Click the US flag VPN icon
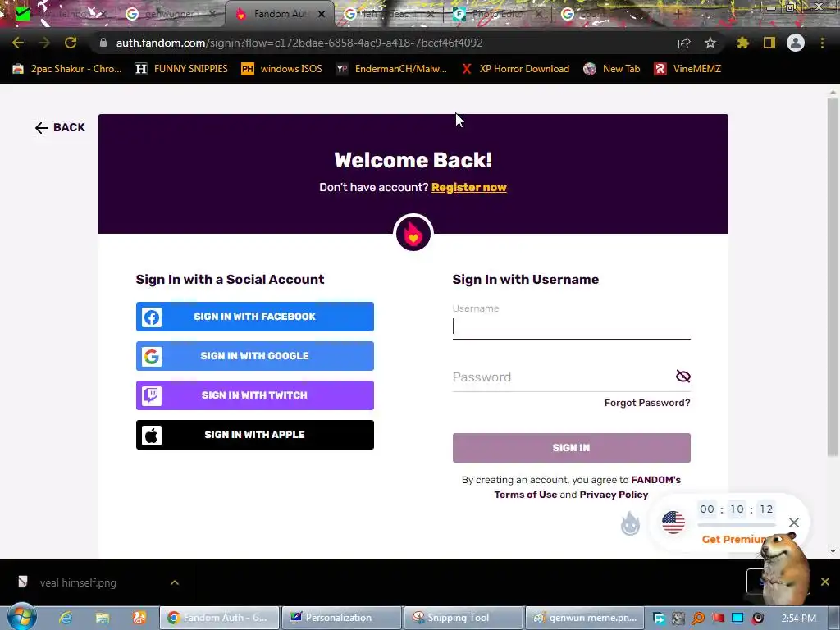840x630 pixels. tap(673, 522)
